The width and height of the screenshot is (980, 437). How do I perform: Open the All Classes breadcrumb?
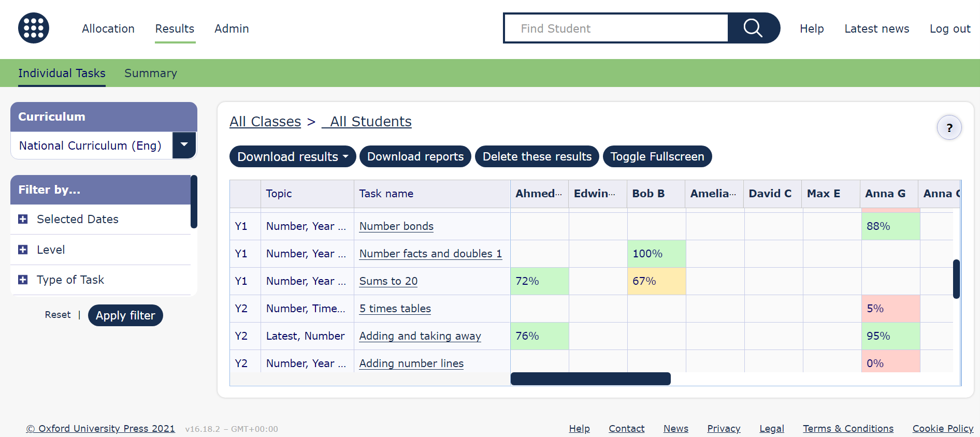265,122
